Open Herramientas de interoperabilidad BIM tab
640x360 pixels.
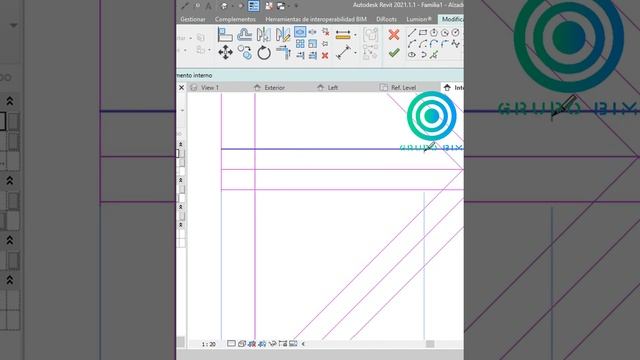[x=316, y=19]
